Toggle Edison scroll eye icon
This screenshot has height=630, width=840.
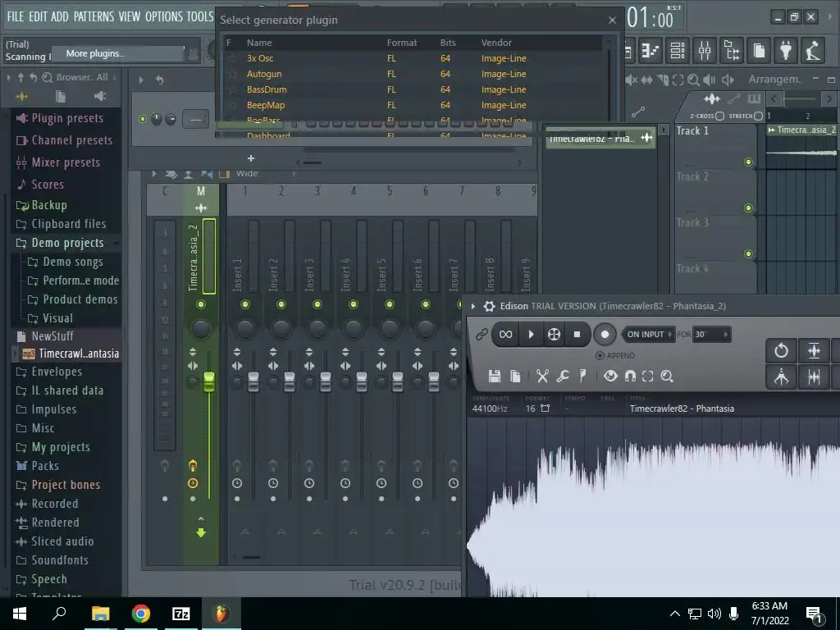tap(610, 376)
